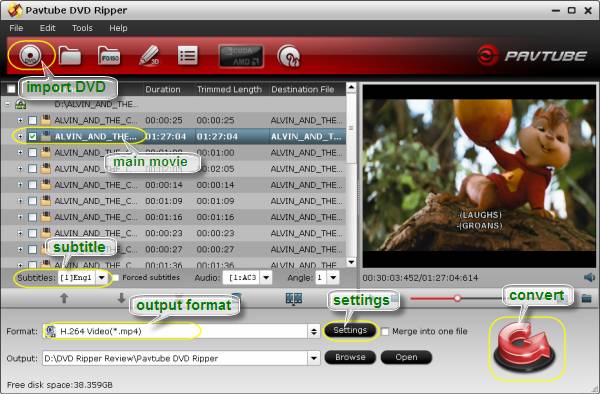
Task: Click the title list scroll up arrow
Action: click(351, 88)
